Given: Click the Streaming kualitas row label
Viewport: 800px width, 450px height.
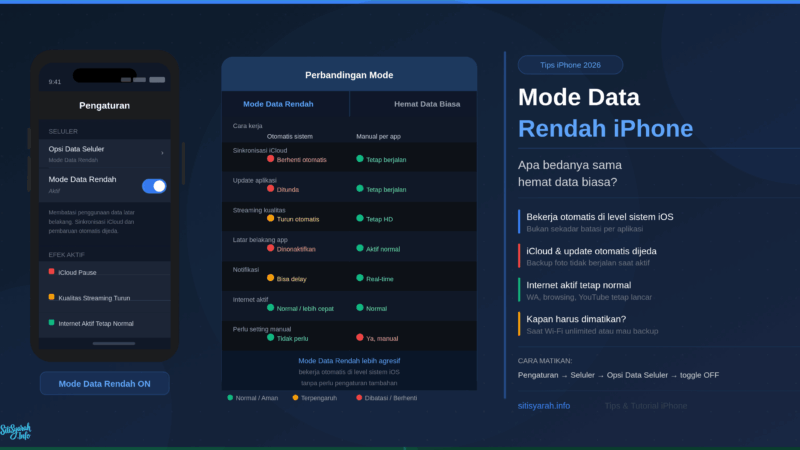Looking at the screenshot, I should (259, 210).
